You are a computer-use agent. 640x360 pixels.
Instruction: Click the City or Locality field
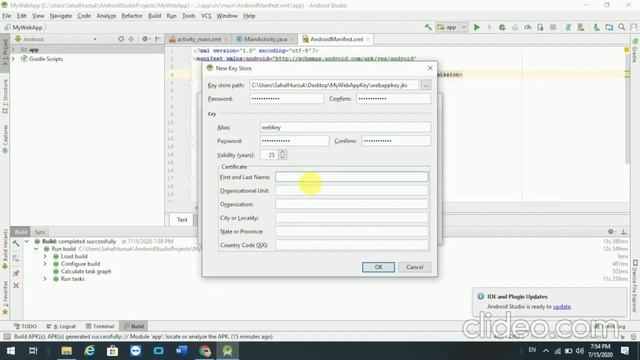(x=351, y=218)
